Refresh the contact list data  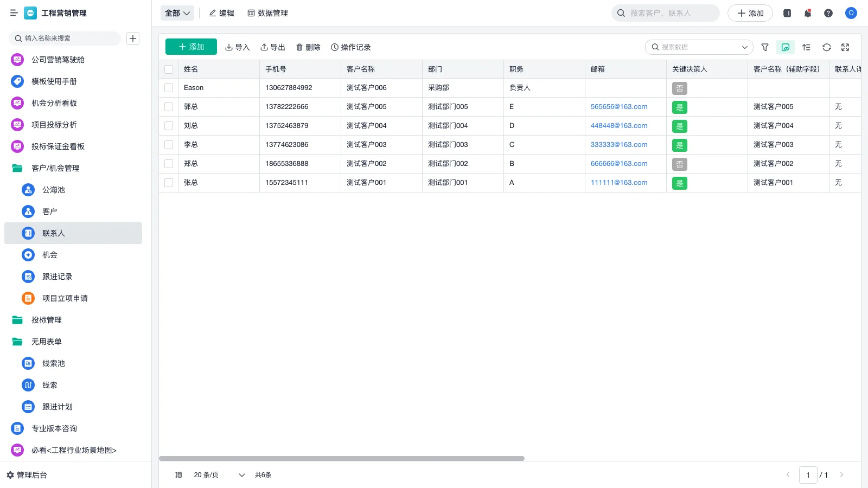(826, 47)
